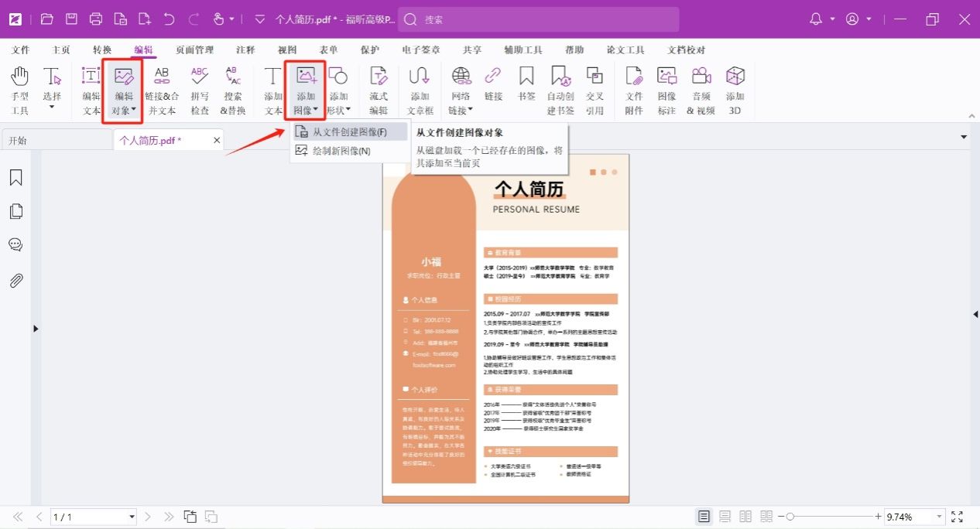Expand the zoom percentage dropdown
The height and width of the screenshot is (529, 980).
pos(940,517)
